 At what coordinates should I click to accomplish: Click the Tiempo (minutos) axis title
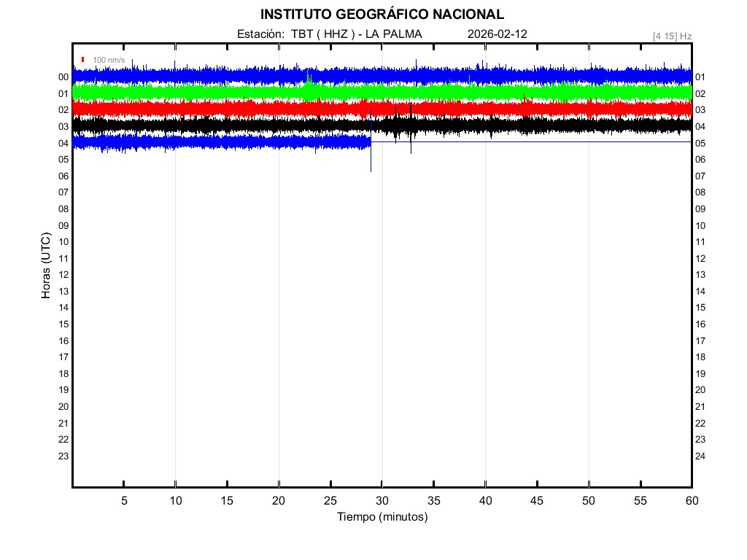[x=382, y=517]
